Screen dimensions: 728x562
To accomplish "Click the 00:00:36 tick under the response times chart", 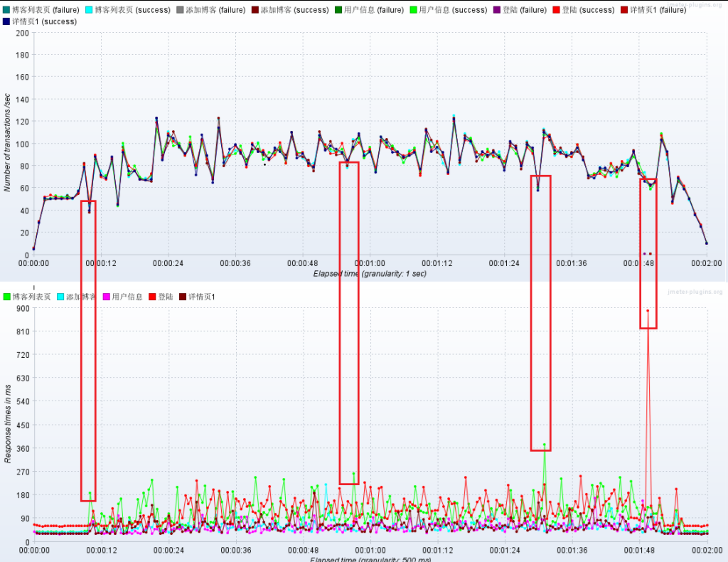I will (236, 551).
